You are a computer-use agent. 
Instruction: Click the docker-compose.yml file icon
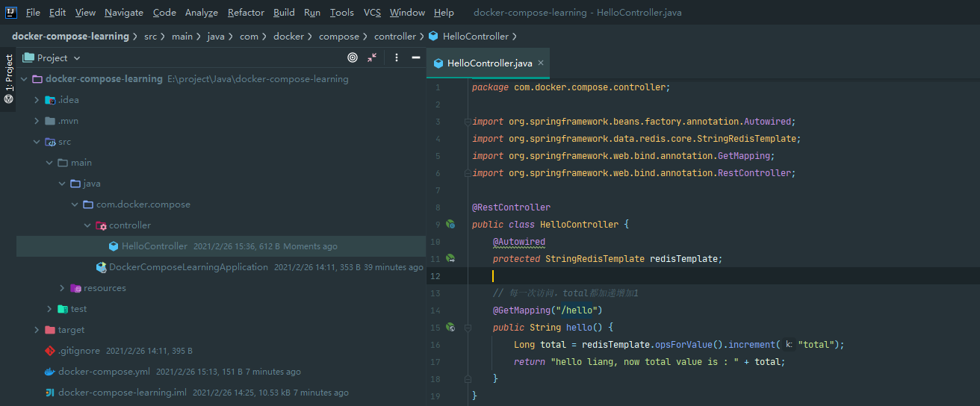click(x=50, y=372)
